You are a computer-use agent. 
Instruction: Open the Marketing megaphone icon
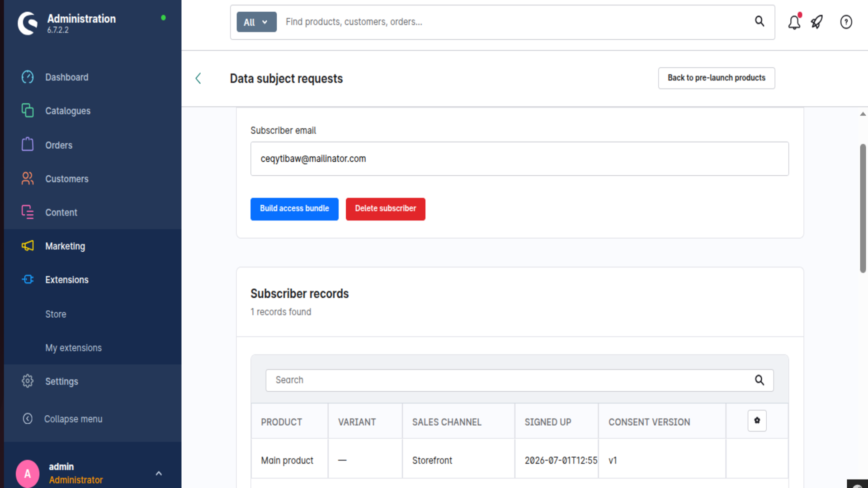[28, 246]
